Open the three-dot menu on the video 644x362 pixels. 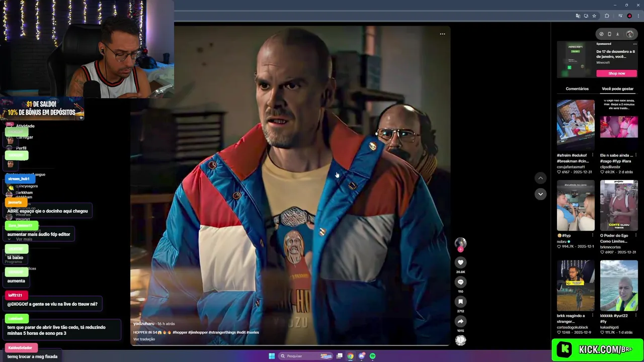pos(442,34)
